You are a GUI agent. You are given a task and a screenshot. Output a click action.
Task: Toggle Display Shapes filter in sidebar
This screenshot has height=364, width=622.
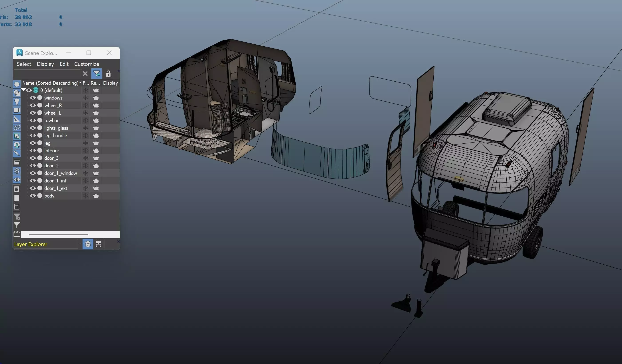click(17, 93)
